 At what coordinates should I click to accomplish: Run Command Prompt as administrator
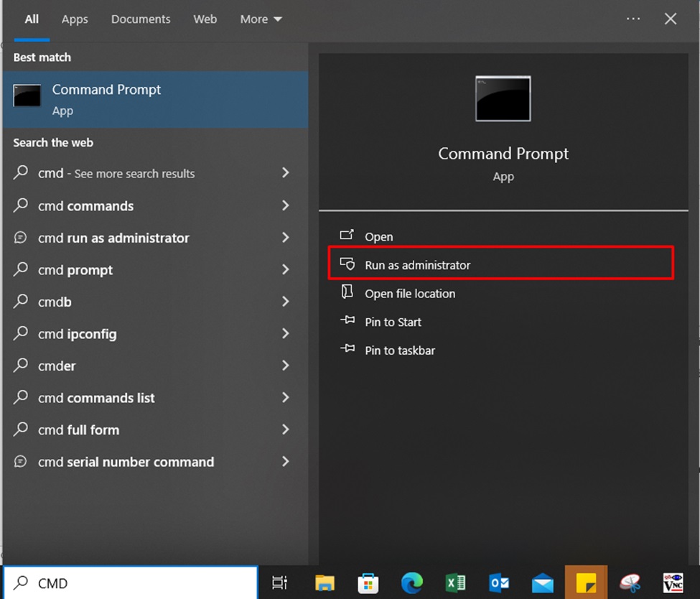419,264
